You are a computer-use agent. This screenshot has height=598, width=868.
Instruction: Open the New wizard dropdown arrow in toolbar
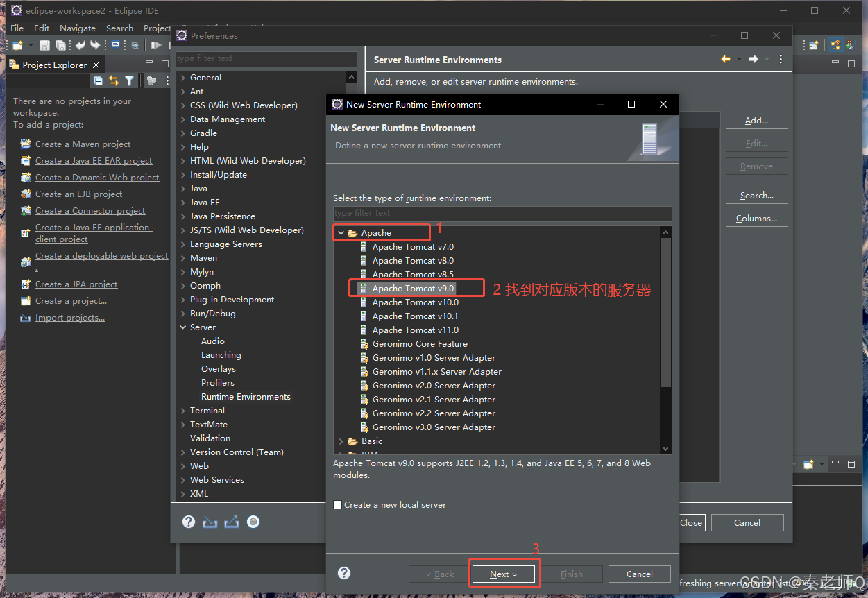tap(30, 45)
